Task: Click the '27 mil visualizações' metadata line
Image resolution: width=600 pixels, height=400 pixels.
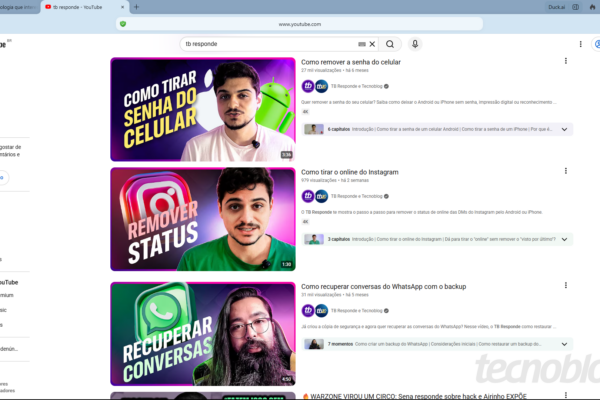Action: [x=334, y=70]
